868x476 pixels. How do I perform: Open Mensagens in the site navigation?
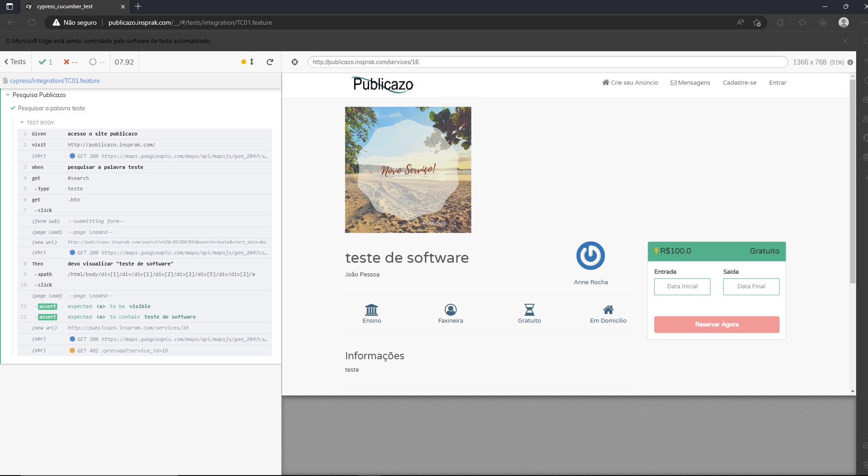pyautogui.click(x=690, y=83)
